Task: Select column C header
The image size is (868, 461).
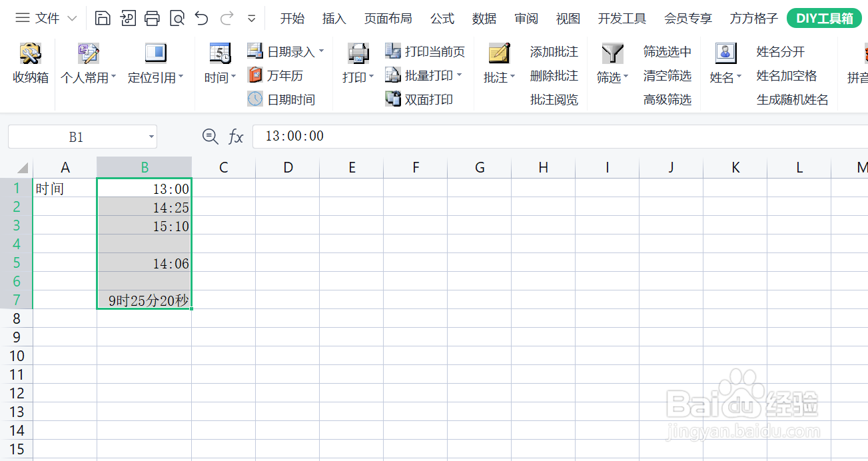Action: [223, 167]
